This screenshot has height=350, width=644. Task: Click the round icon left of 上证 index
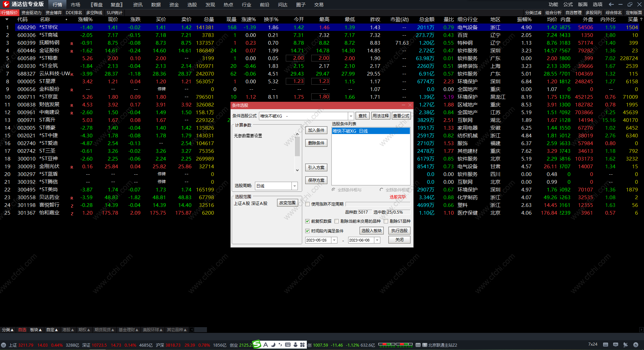[x=4, y=345]
